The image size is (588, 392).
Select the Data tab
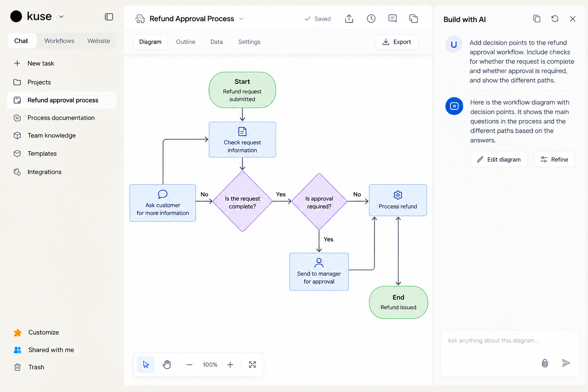(x=217, y=42)
